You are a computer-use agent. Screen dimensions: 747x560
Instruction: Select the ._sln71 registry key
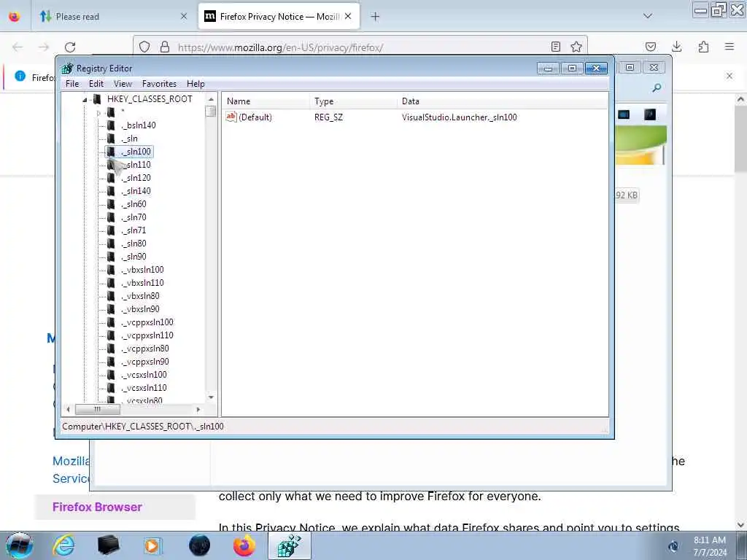click(x=134, y=230)
